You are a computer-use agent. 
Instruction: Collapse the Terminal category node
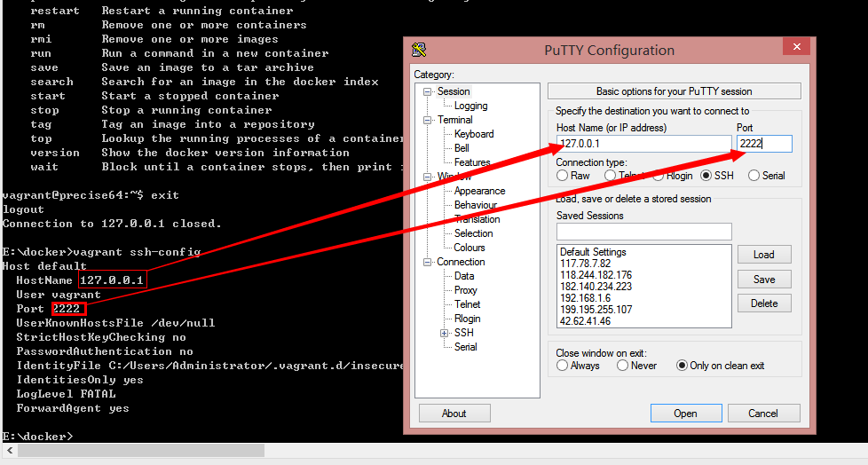pyautogui.click(x=427, y=120)
